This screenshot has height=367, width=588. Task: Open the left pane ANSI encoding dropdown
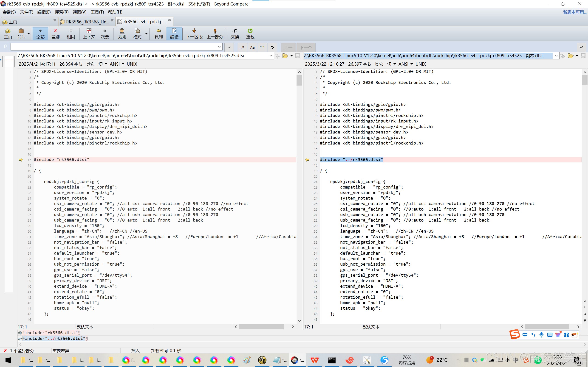tap(117, 64)
